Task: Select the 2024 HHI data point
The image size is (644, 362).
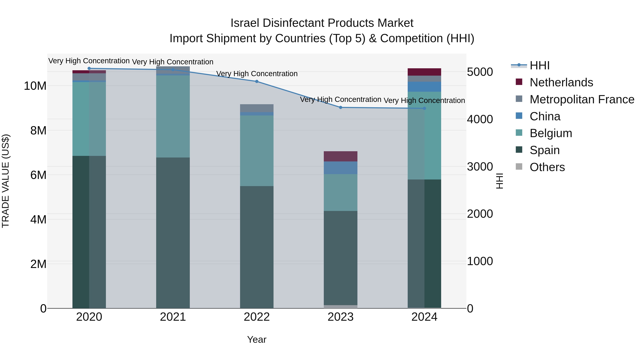Action: point(424,109)
